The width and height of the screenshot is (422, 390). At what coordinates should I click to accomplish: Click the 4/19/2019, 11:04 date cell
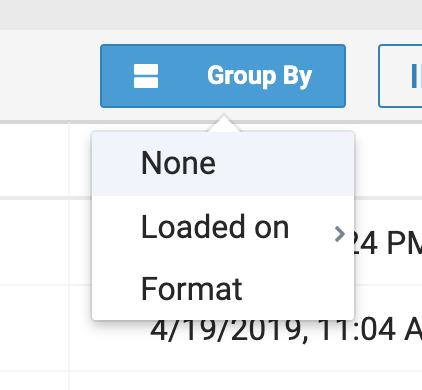coord(286,330)
